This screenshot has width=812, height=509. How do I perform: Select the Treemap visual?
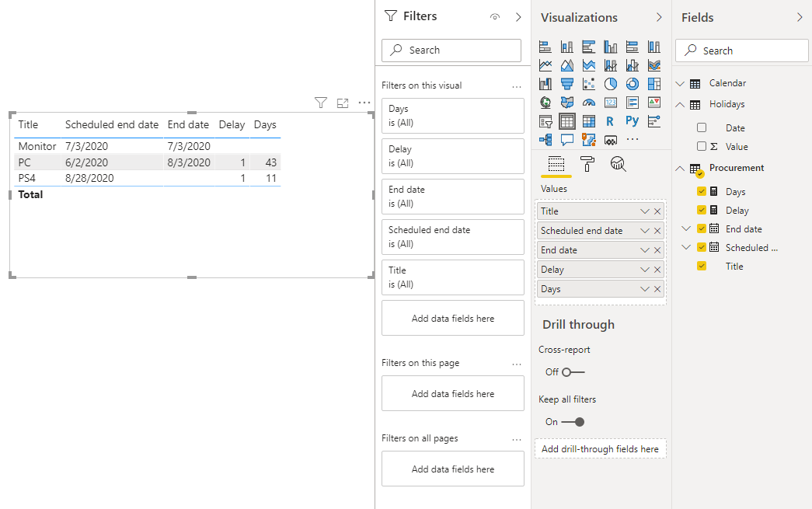pos(654,84)
